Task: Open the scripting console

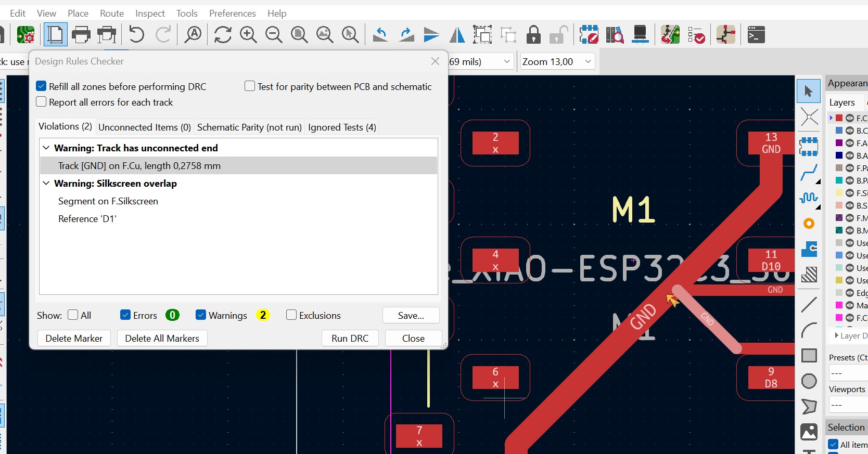Action: tap(756, 35)
